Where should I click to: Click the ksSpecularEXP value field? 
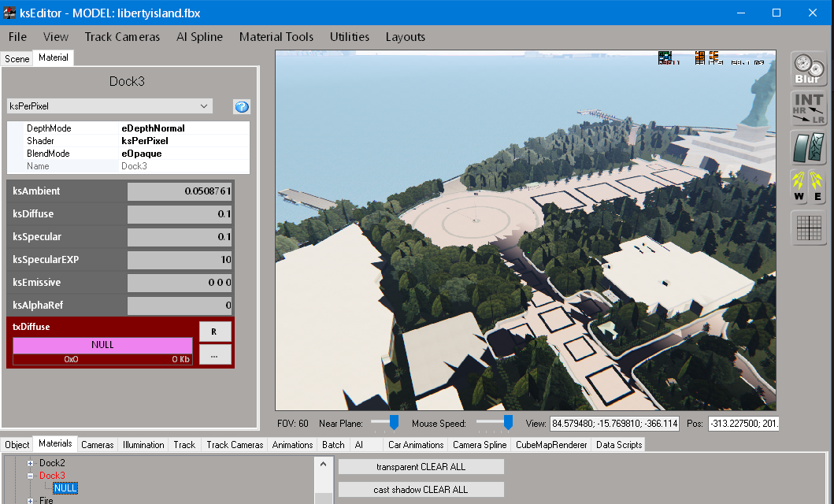[180, 259]
